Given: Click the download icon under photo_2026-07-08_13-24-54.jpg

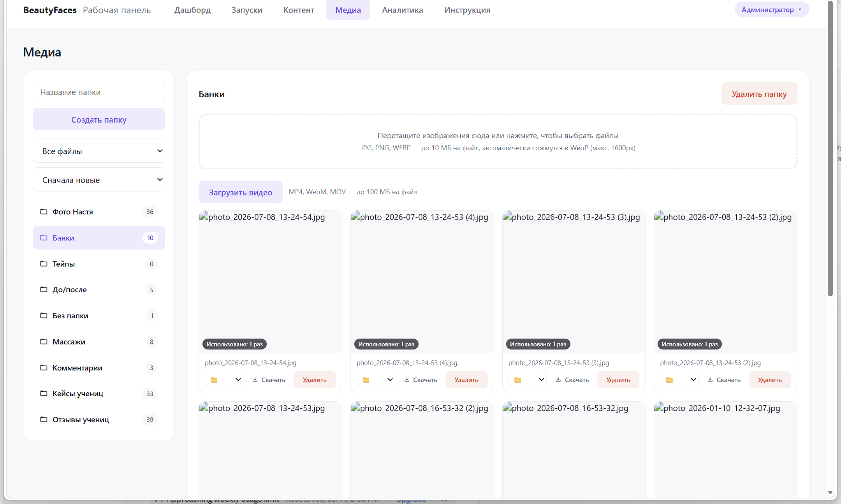Looking at the screenshot, I should (x=255, y=380).
